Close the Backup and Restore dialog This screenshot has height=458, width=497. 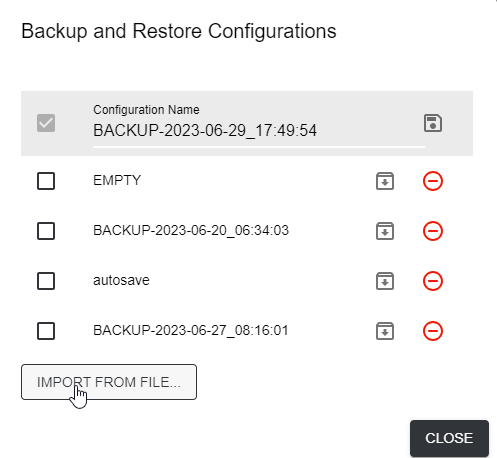coord(449,438)
